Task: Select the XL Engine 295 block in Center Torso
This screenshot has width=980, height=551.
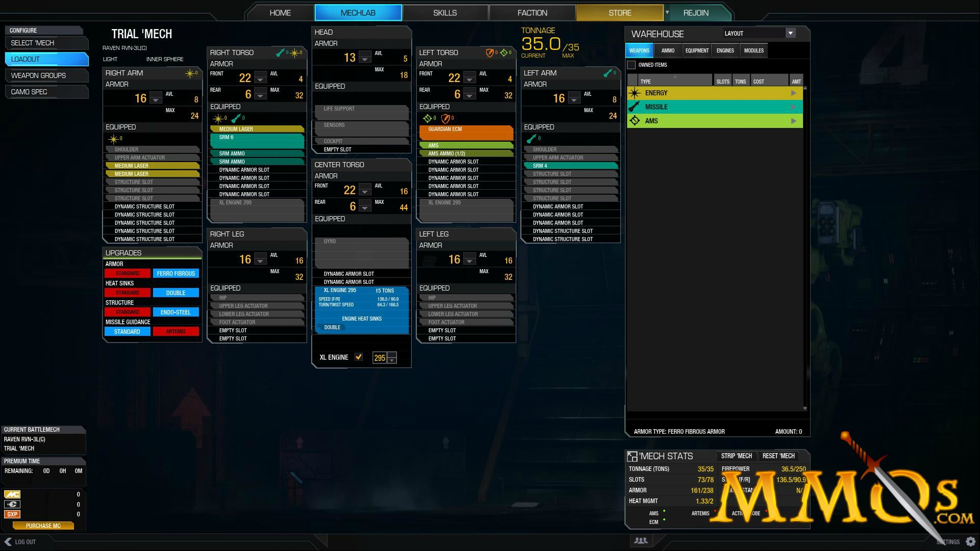Action: [362, 310]
